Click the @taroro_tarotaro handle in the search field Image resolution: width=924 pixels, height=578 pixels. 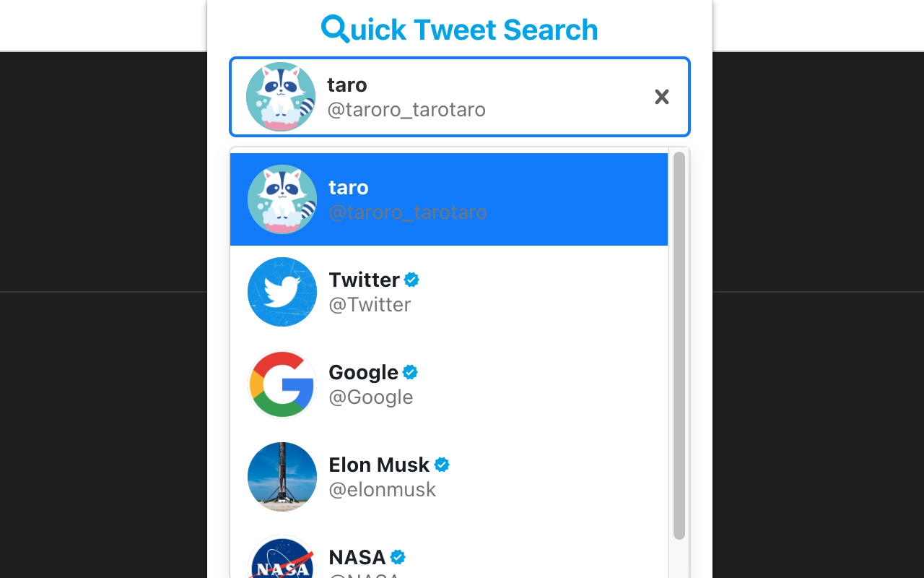pos(406,110)
